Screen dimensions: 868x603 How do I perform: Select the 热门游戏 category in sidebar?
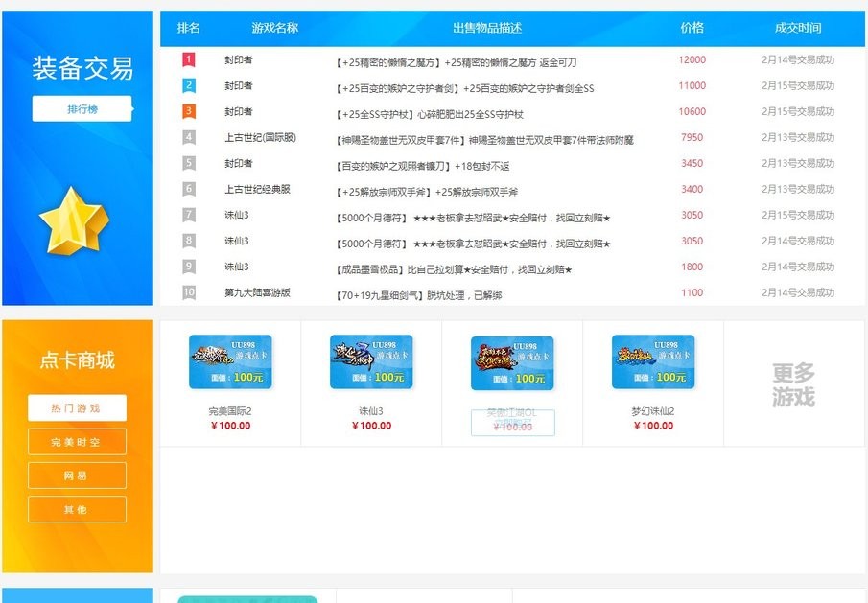pyautogui.click(x=77, y=407)
